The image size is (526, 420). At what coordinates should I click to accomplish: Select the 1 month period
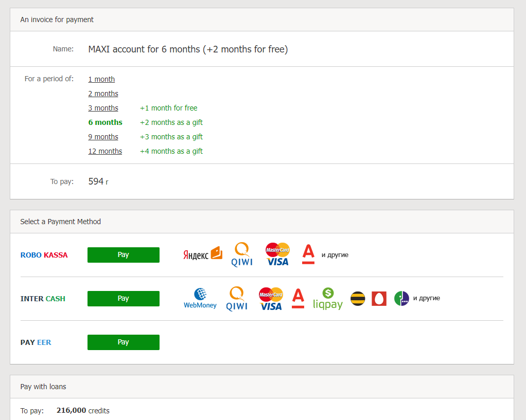click(x=101, y=79)
